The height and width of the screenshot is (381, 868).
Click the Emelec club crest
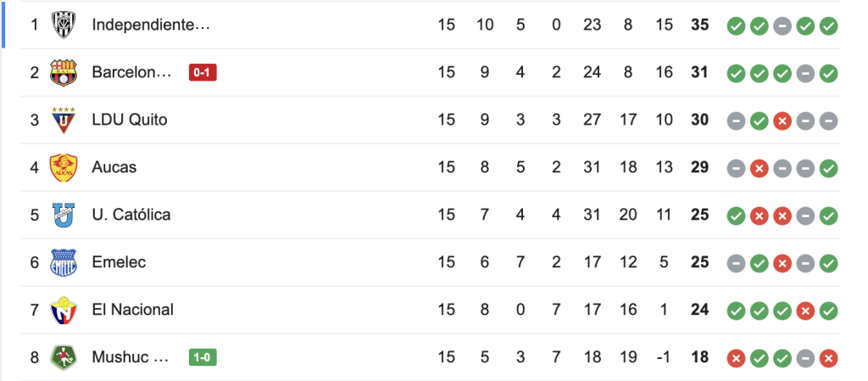[x=64, y=262]
